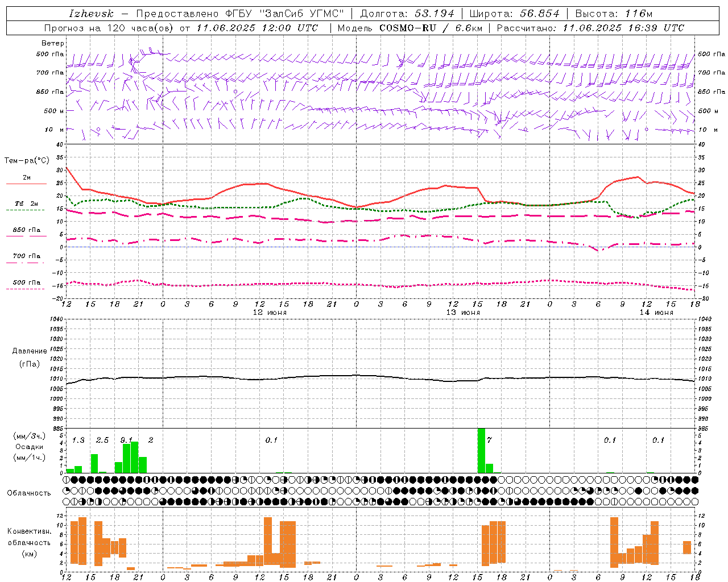Screen dimensions: 728x582
Task: Click the longitude value 53.194
Action: pyautogui.click(x=435, y=14)
